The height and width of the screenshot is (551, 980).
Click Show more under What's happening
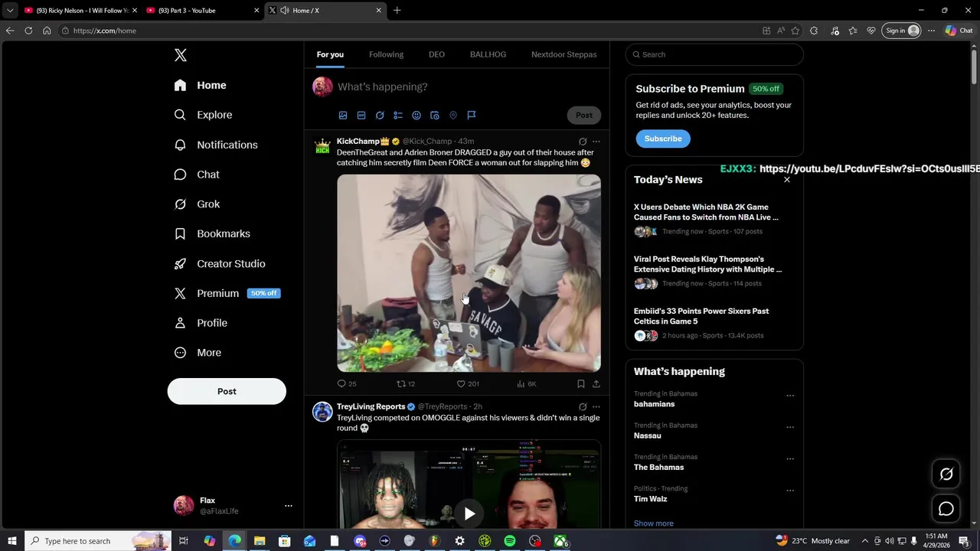tap(654, 523)
